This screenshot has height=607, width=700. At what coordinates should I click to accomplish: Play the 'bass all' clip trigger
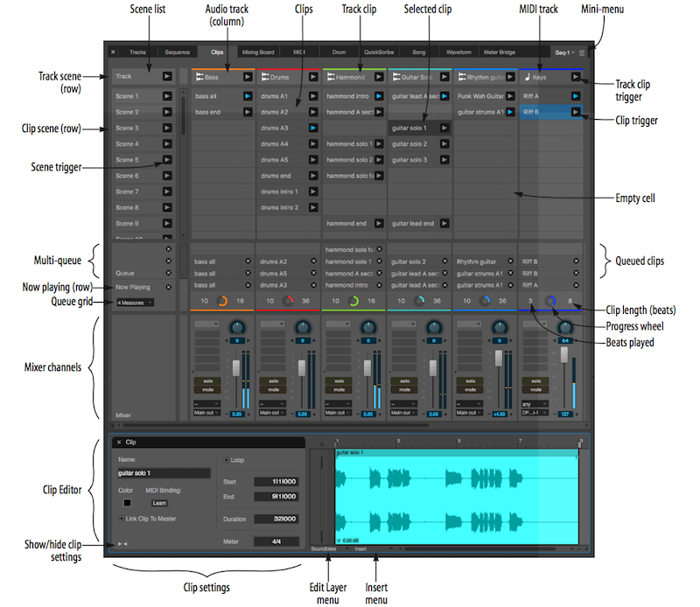[x=248, y=96]
